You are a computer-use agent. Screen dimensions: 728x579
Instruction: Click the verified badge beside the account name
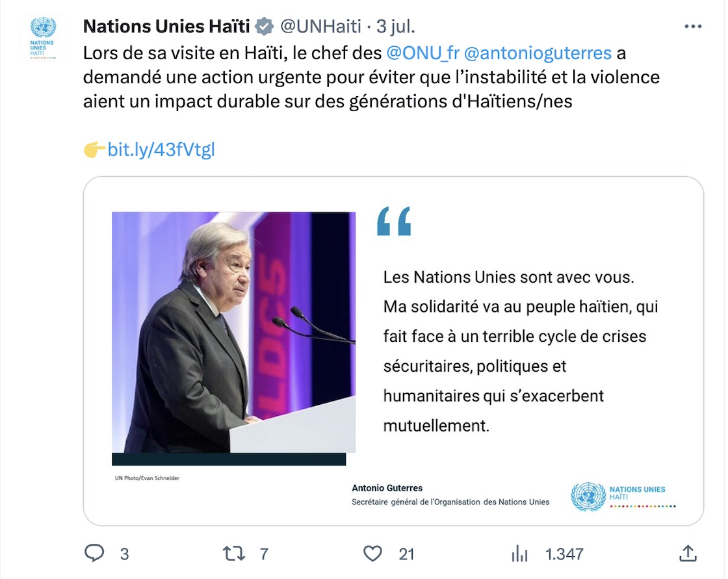click(x=263, y=27)
